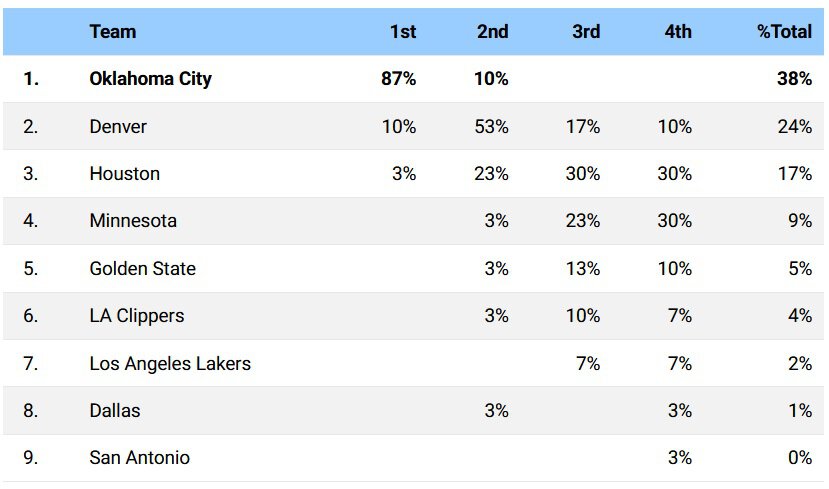The height and width of the screenshot is (489, 829).
Task: Click the Team column header
Action: coord(112,32)
